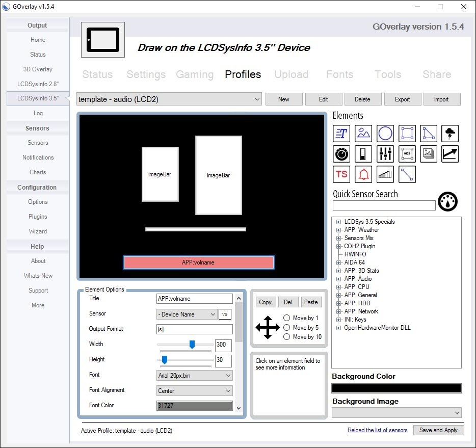The width and height of the screenshot is (476, 448).
Task: Open the Sensor Device Name dropdown
Action: click(x=187, y=314)
